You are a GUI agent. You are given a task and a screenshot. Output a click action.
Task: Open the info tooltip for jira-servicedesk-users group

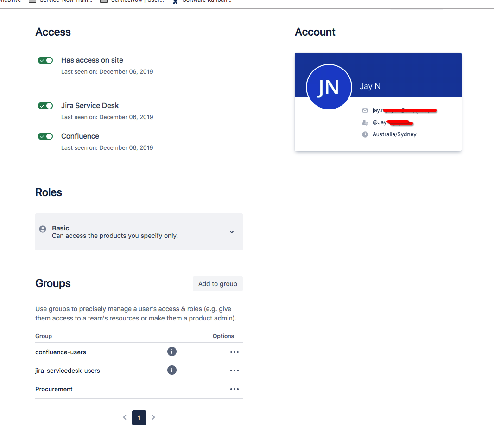point(172,370)
